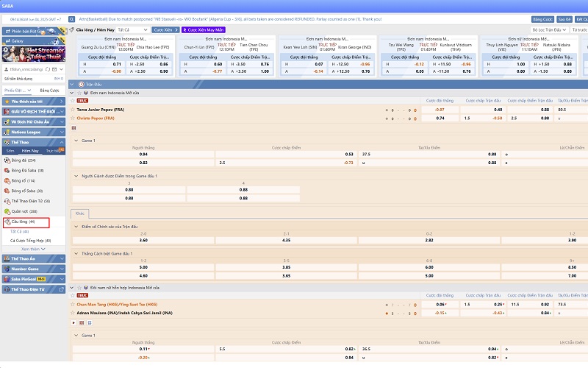The height and width of the screenshot is (368, 588).
Task: Click the Quần vợt tennis ball icon
Action: pos(7,211)
